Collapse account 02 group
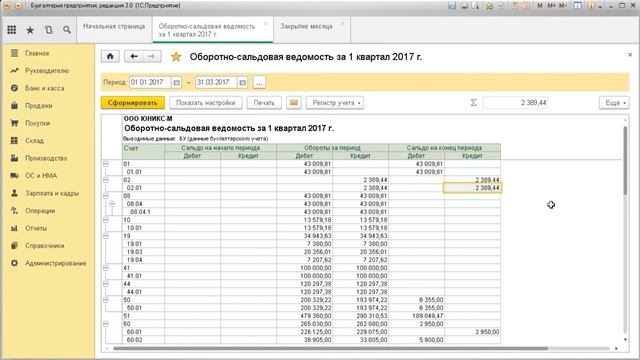The height and width of the screenshot is (360, 640). [106, 180]
